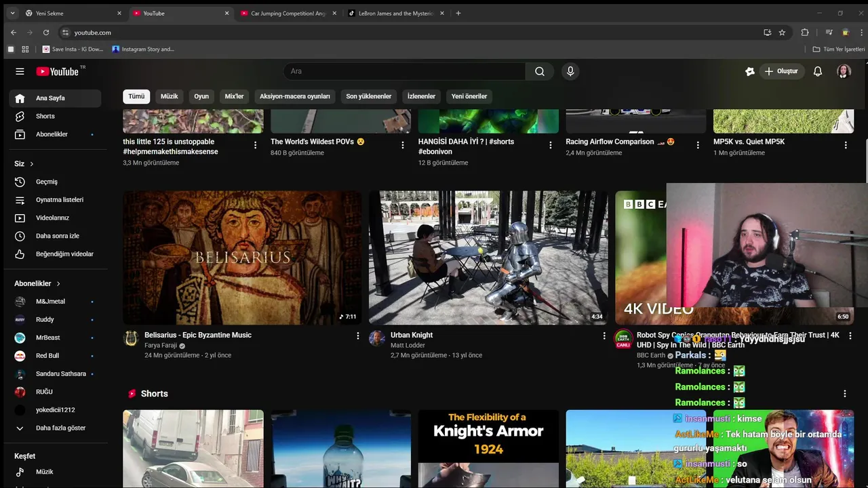
Task: Click the search magnifier button
Action: [x=540, y=71]
